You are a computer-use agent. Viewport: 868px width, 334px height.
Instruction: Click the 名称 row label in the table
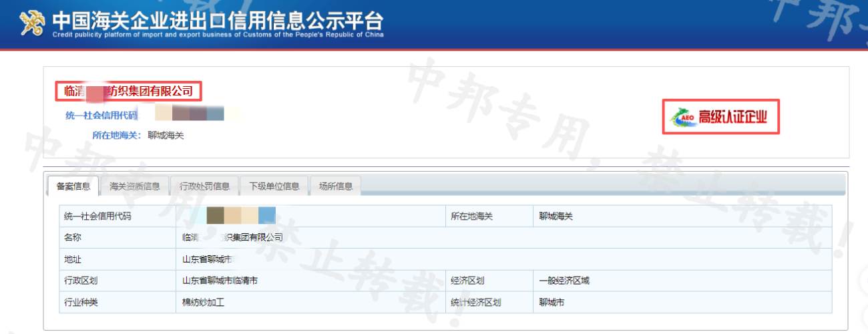click(73, 238)
